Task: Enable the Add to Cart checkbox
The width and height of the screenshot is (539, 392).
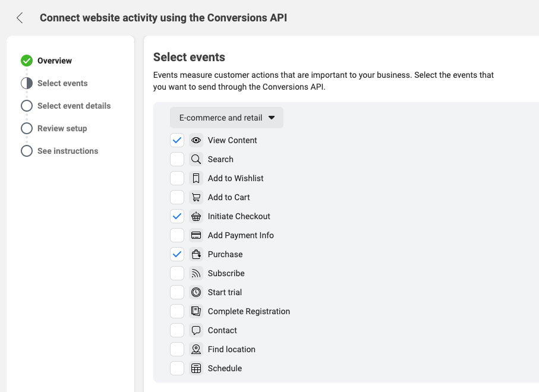Action: coord(177,197)
